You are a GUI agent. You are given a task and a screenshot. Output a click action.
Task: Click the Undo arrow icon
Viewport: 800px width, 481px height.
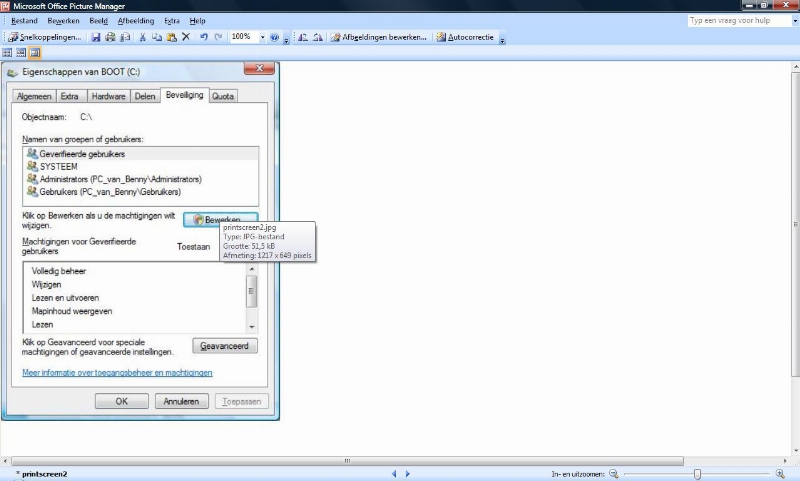204,37
